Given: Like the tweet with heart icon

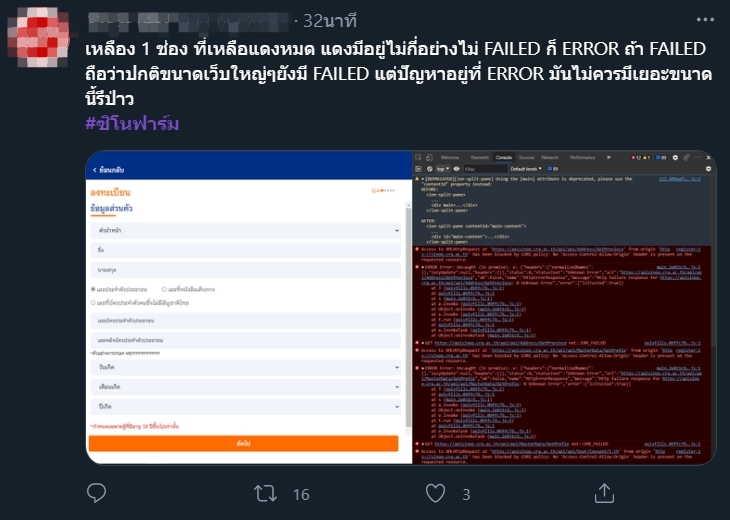Looking at the screenshot, I should pyautogui.click(x=435, y=493).
